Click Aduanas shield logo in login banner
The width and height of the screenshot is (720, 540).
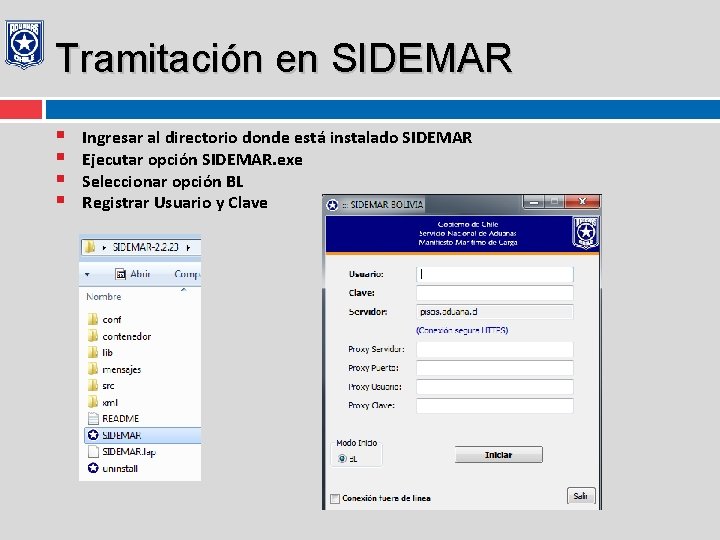click(585, 233)
